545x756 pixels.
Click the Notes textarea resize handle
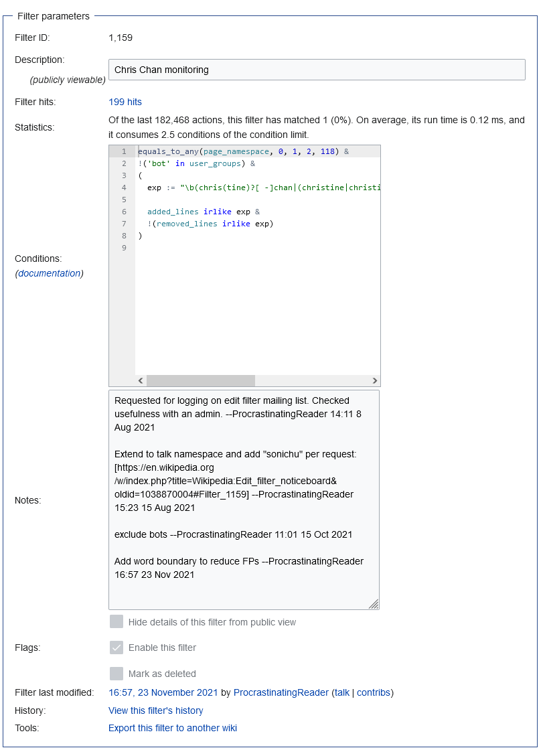[374, 603]
